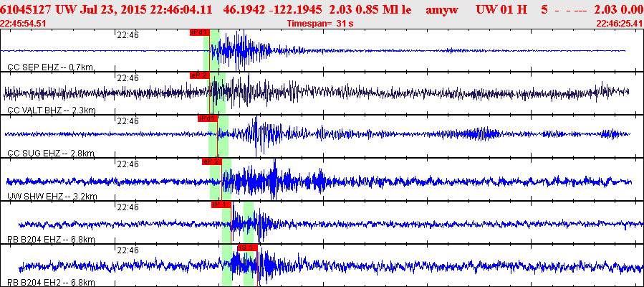Click the UW SHW EHZ waveform peak burst
Viewport: 644px width, 287px height.
274,179
